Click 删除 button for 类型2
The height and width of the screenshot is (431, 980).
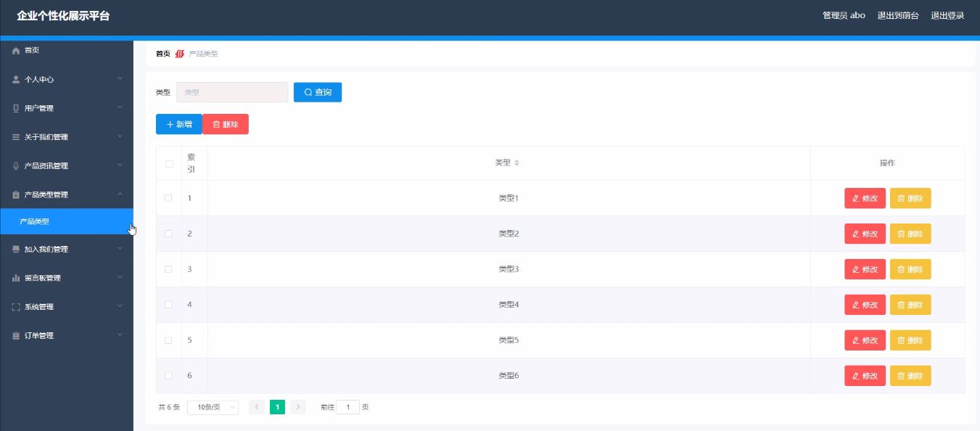click(x=910, y=234)
